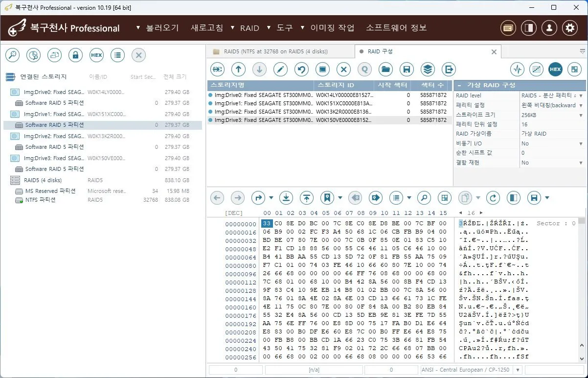Click the magnifier search icon in hex toolbar

tap(424, 198)
